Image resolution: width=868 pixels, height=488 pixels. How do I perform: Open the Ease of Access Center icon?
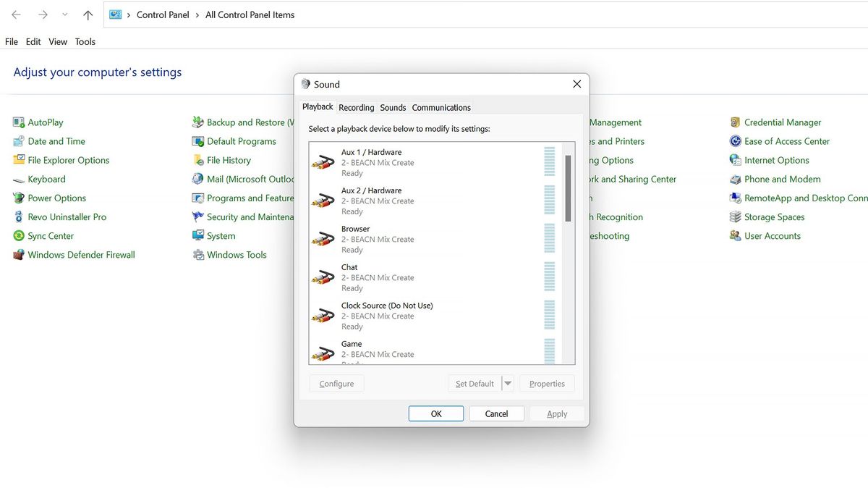tap(736, 141)
